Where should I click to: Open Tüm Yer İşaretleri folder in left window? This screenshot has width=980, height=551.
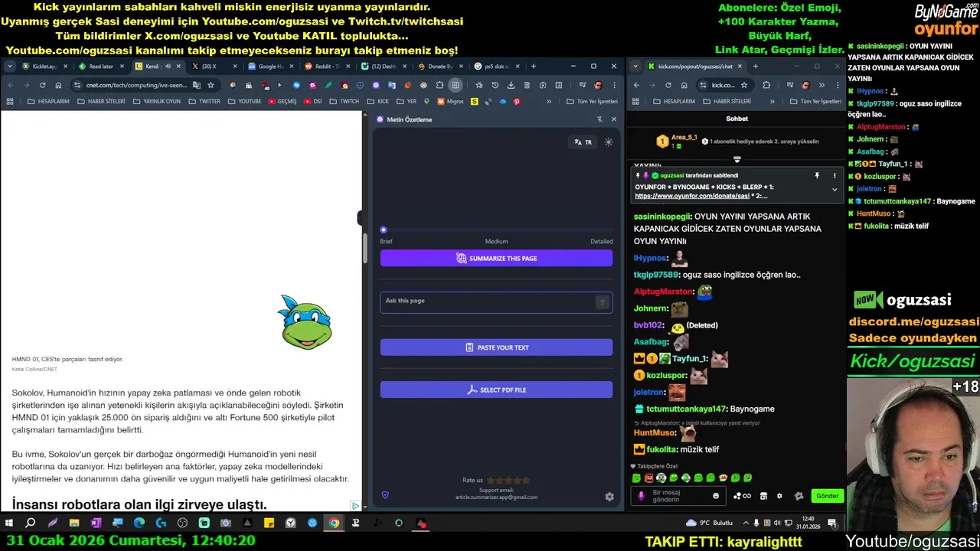point(591,101)
